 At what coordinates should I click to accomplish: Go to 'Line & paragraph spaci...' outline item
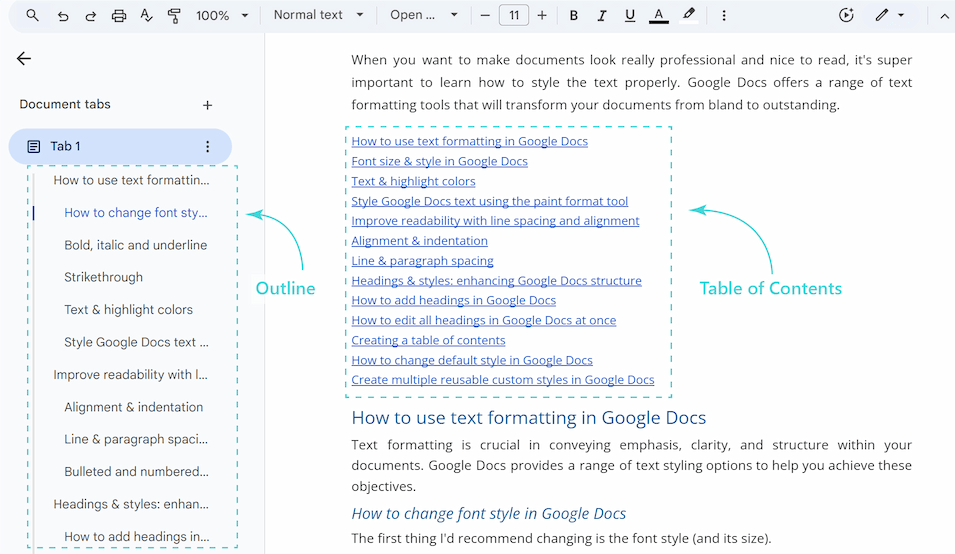136,439
